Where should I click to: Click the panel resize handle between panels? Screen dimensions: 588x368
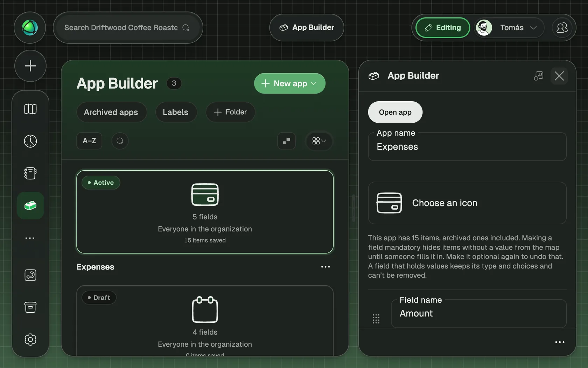pos(353,208)
